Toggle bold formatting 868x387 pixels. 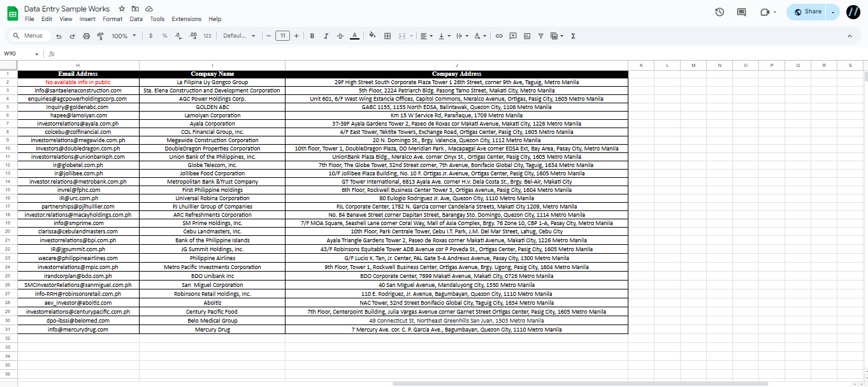(312, 36)
